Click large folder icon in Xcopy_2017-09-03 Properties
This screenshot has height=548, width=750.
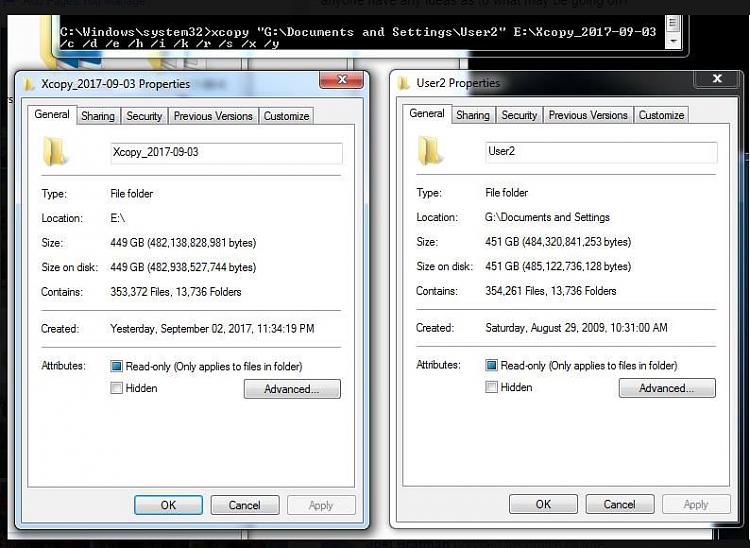(x=54, y=151)
